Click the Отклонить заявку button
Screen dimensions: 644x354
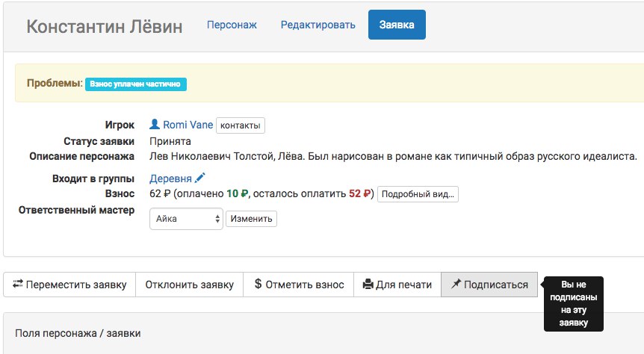click(x=189, y=285)
